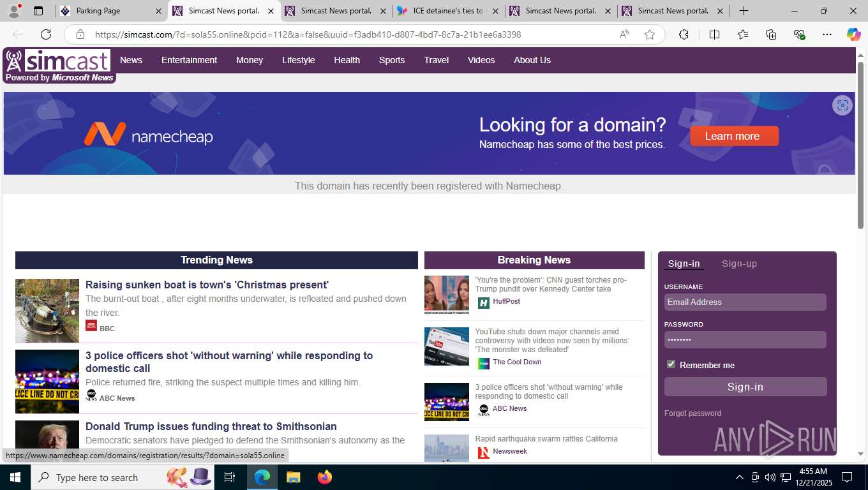Image resolution: width=868 pixels, height=490 pixels.
Task: Launch Firefox from taskbar
Action: [325, 477]
